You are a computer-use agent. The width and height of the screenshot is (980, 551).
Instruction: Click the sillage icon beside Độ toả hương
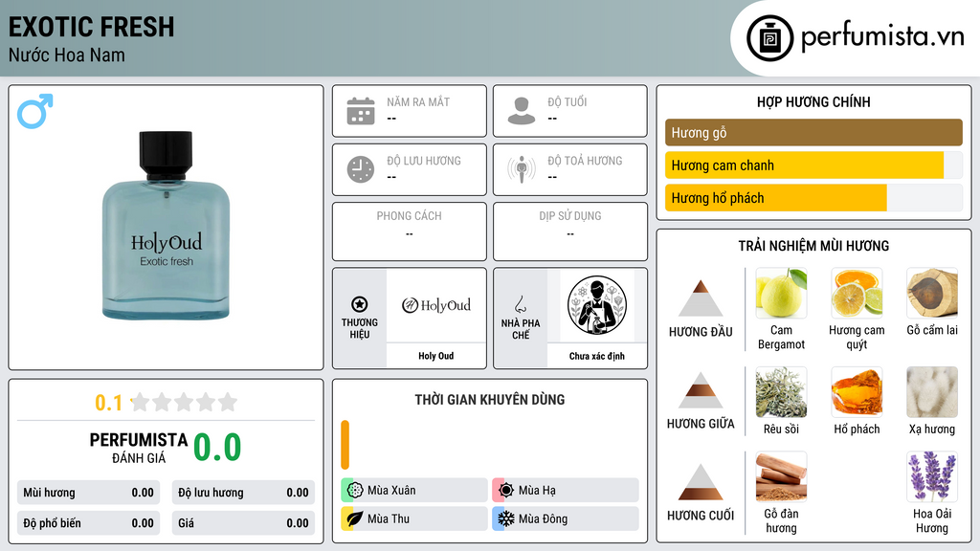pos(522,169)
